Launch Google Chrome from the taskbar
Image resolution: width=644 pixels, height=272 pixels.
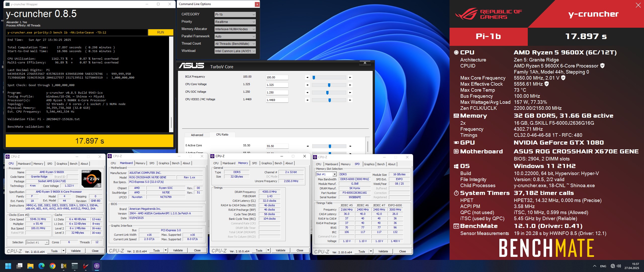click(x=53, y=266)
